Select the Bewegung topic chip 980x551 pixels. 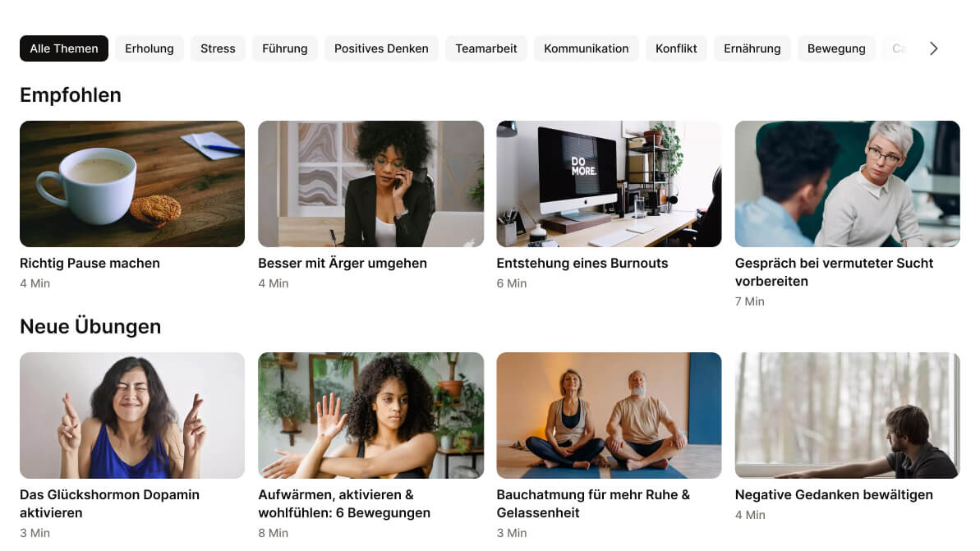point(836,48)
